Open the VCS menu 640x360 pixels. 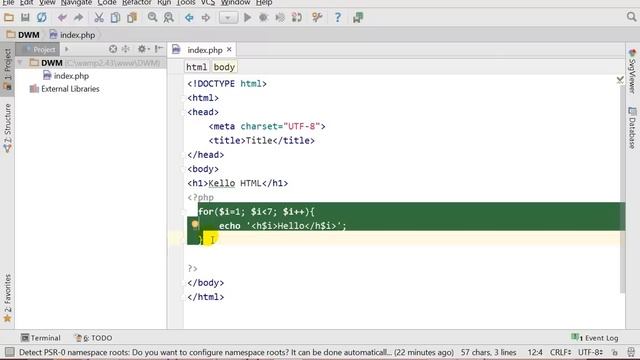208,2
